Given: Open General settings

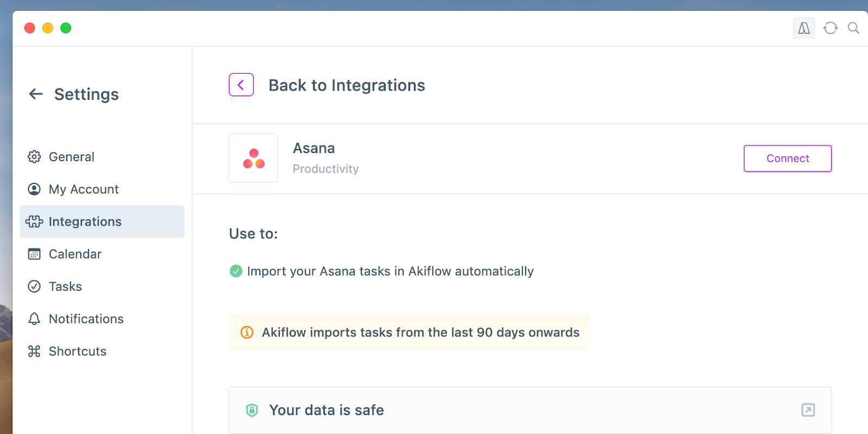Looking at the screenshot, I should tap(71, 157).
